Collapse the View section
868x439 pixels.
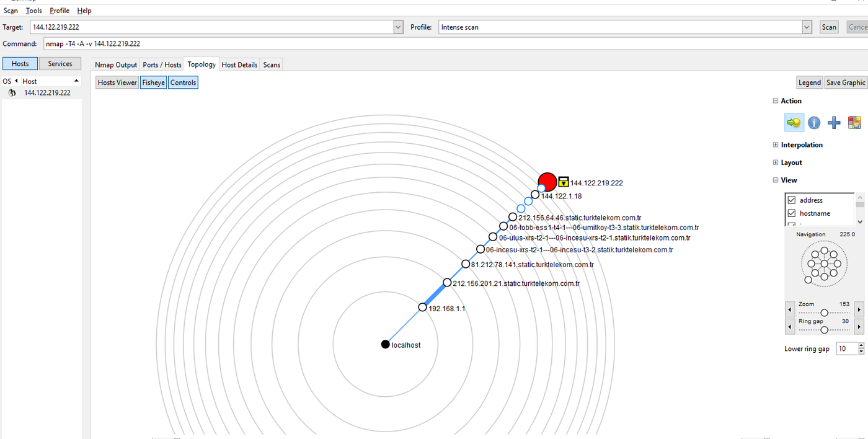(x=775, y=180)
